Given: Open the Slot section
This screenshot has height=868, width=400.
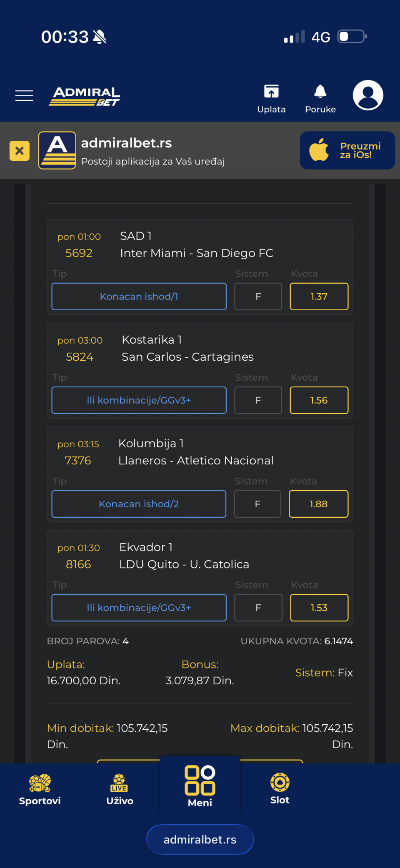Looking at the screenshot, I should 280,788.
